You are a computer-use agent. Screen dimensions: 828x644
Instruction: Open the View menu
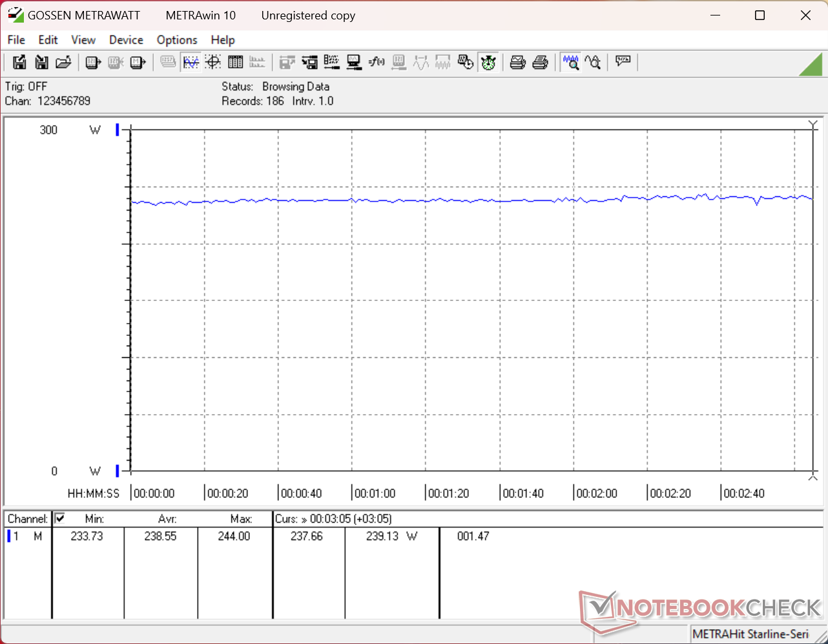83,40
